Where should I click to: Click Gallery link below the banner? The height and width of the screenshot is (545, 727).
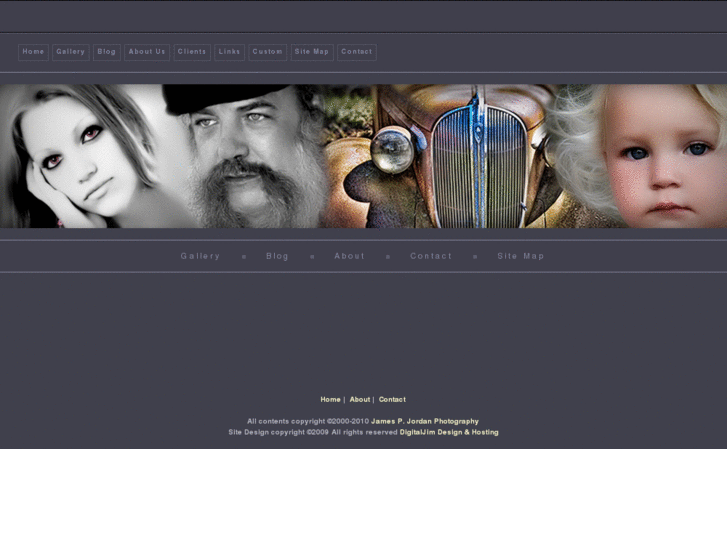(x=200, y=256)
